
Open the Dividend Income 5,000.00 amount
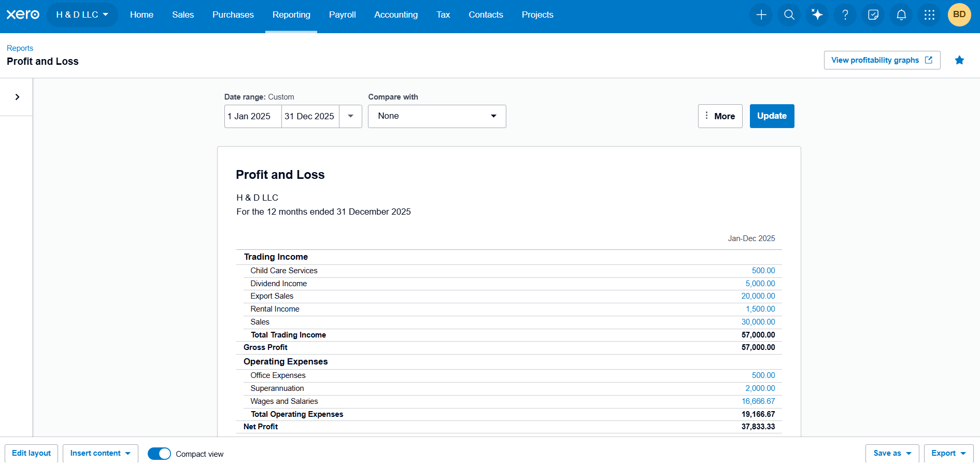click(x=760, y=284)
